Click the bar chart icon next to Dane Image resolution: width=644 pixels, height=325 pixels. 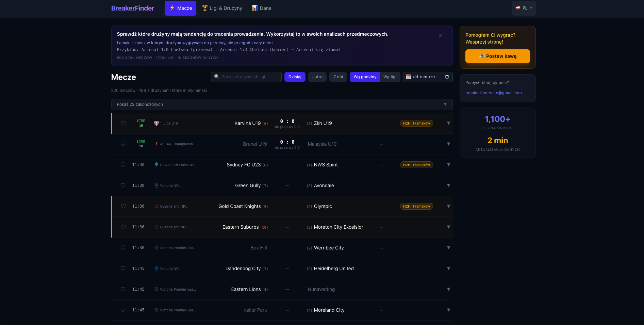(x=254, y=8)
